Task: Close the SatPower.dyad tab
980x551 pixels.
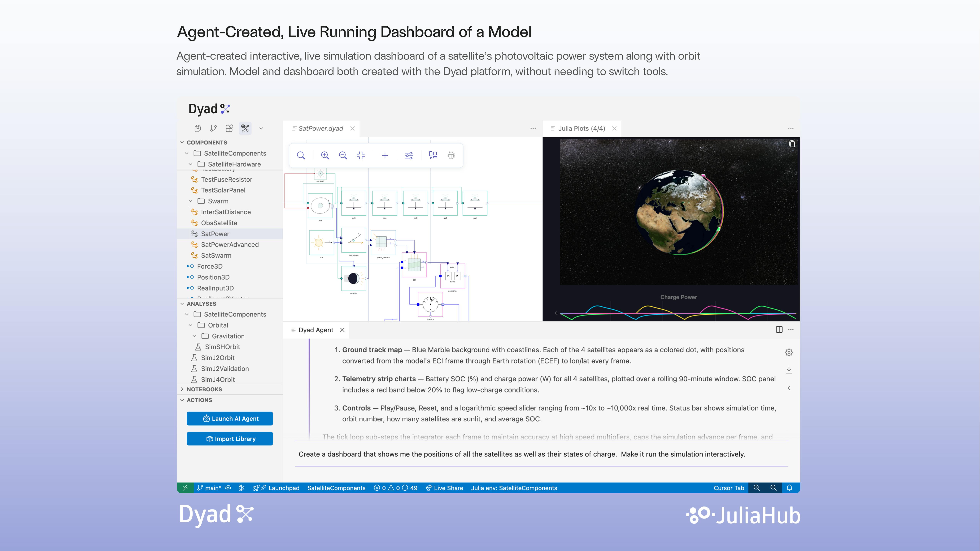Action: (353, 129)
